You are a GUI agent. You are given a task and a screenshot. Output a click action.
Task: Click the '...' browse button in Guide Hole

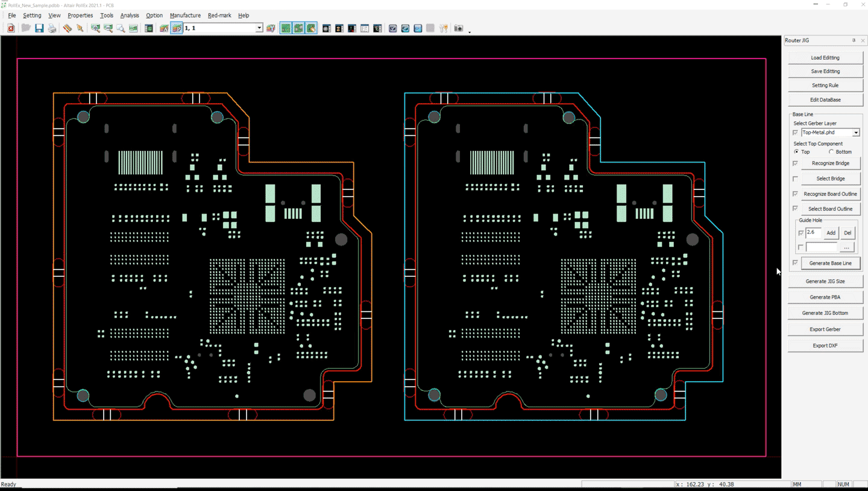pyautogui.click(x=847, y=247)
